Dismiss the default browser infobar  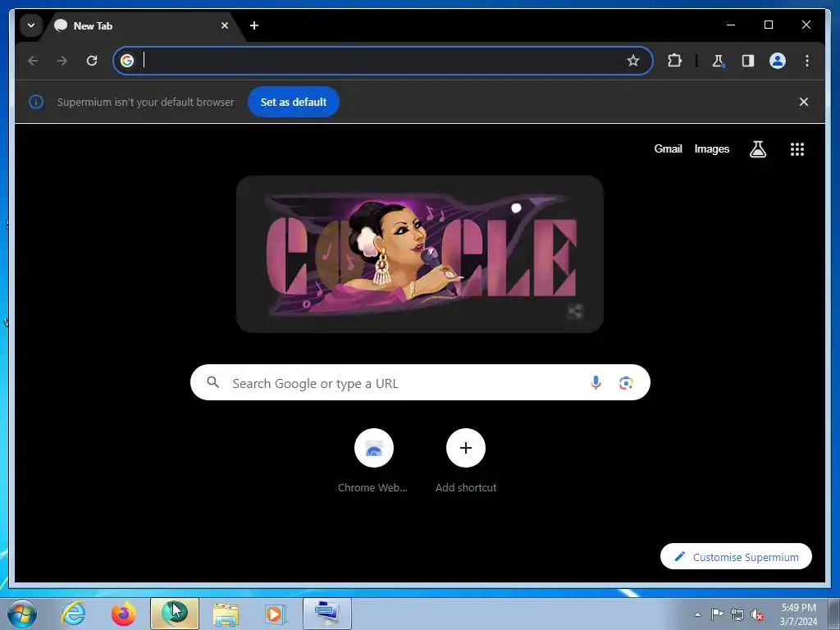point(804,102)
